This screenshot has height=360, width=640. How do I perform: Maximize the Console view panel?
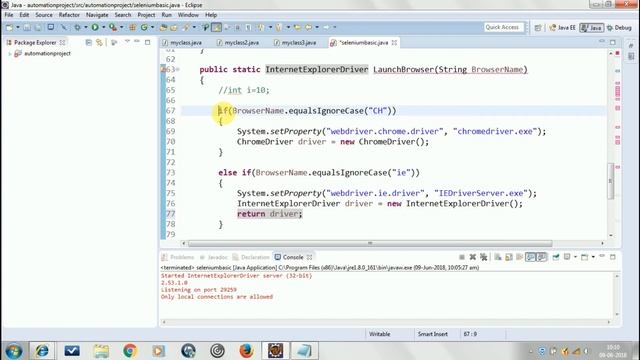pyautogui.click(x=613, y=257)
